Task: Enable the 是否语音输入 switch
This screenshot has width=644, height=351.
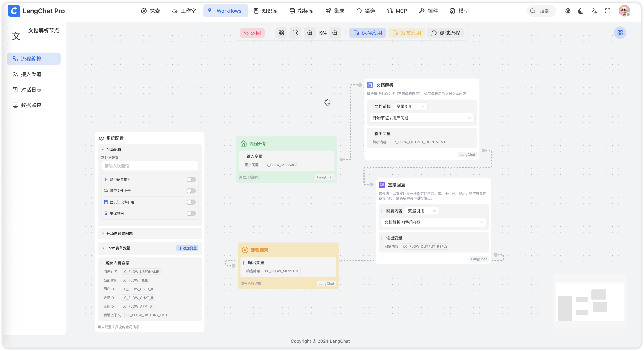Action: click(191, 180)
